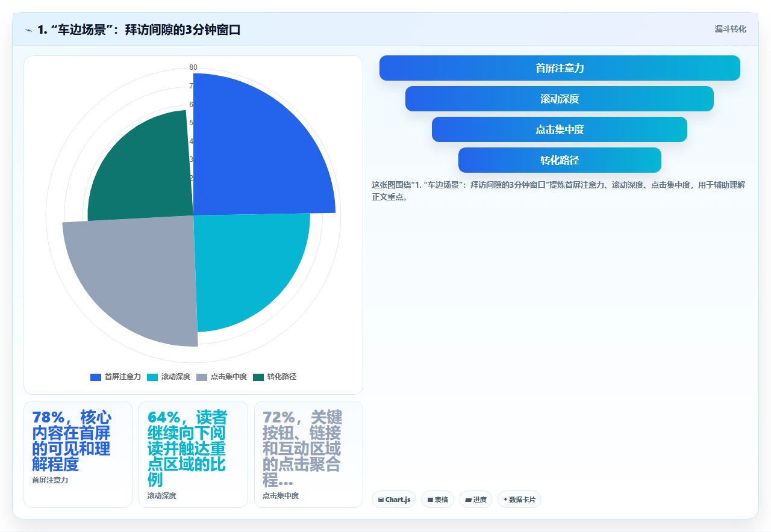This screenshot has width=771, height=532.
Task: Select the 转化路径 funnel bar
Action: click(560, 160)
